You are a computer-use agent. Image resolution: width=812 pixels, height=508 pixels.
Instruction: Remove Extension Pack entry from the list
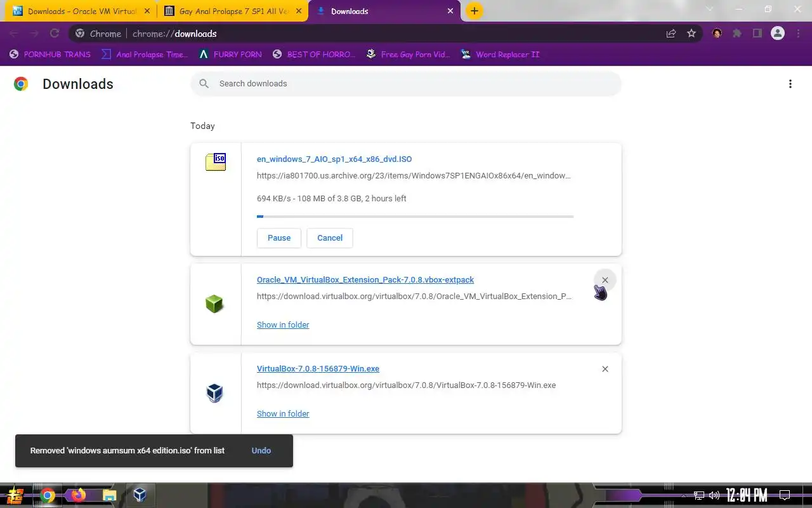(605, 280)
